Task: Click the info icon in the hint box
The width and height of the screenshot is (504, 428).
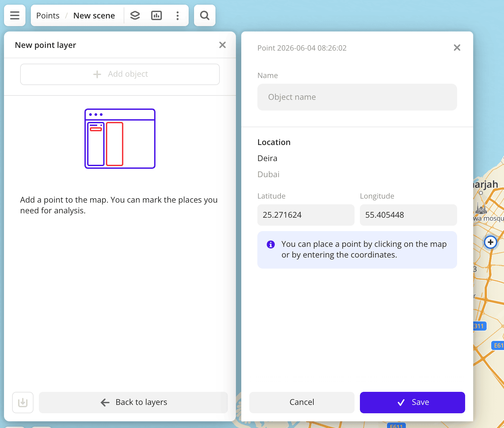Action: (271, 244)
